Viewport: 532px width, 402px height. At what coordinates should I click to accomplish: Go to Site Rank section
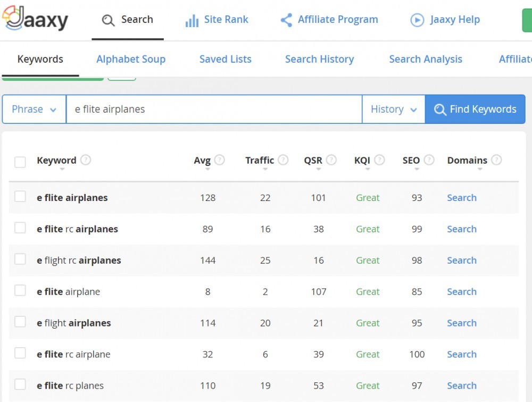coord(217,20)
